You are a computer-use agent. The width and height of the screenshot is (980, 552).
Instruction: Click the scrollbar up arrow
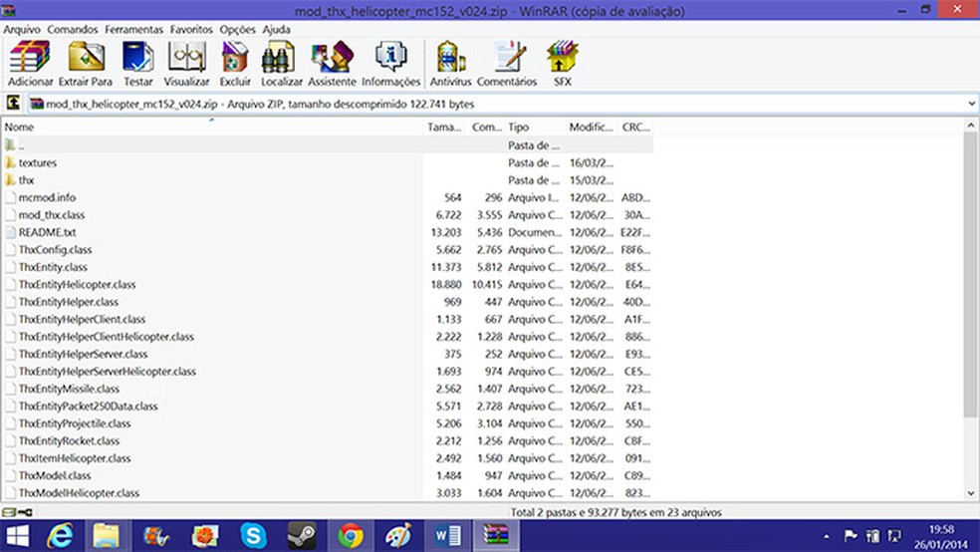pyautogui.click(x=971, y=125)
